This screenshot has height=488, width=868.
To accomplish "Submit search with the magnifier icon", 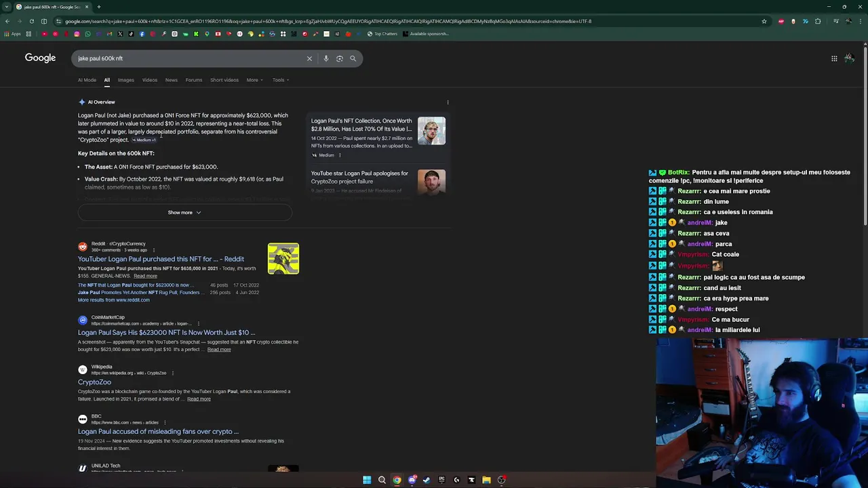I will (x=353, y=58).
